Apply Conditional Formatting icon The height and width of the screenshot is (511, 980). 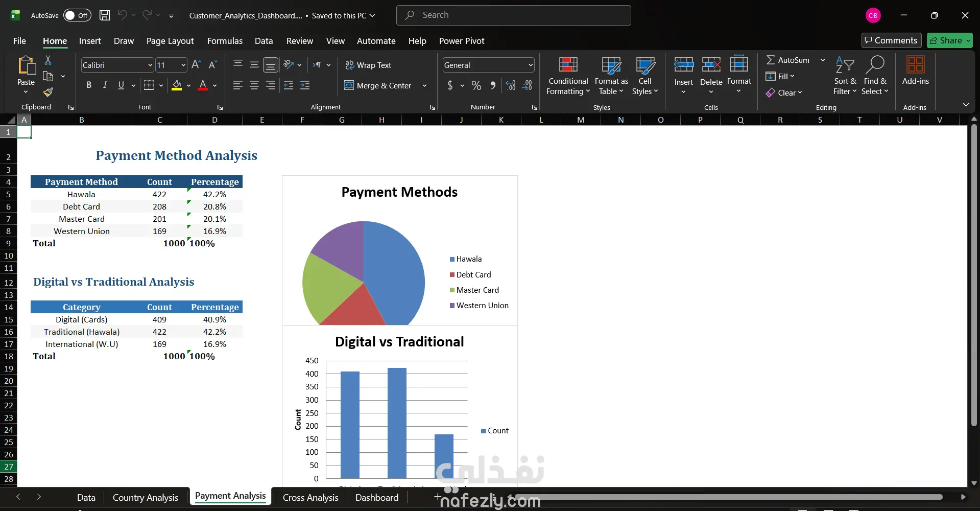tap(568, 76)
